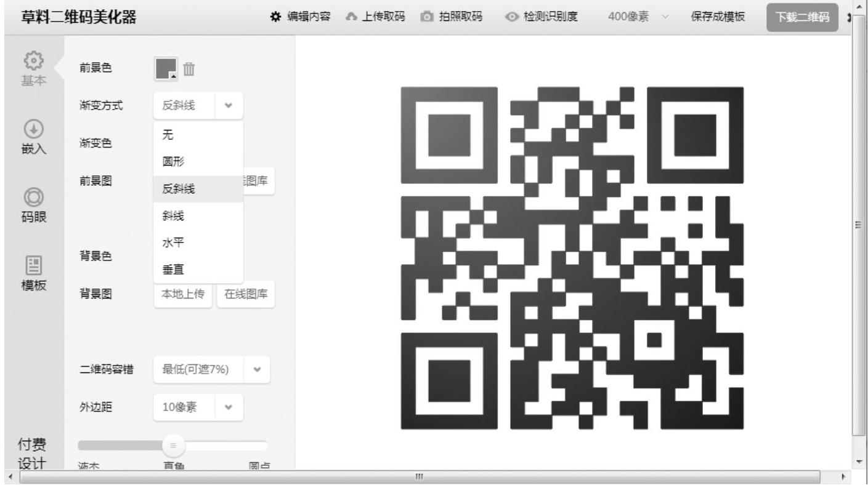This screenshot has width=868, height=485.
Task: Click the 草料二维码美化器 title
Action: click(78, 17)
